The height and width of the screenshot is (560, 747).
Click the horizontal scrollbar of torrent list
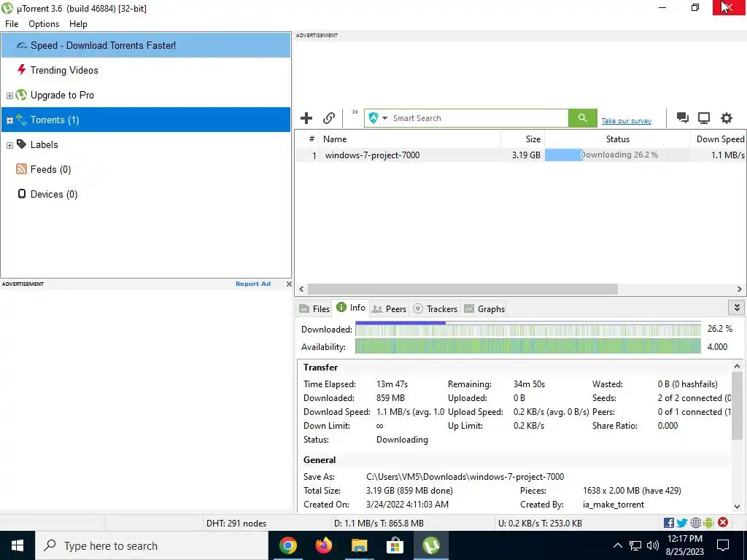tap(462, 289)
